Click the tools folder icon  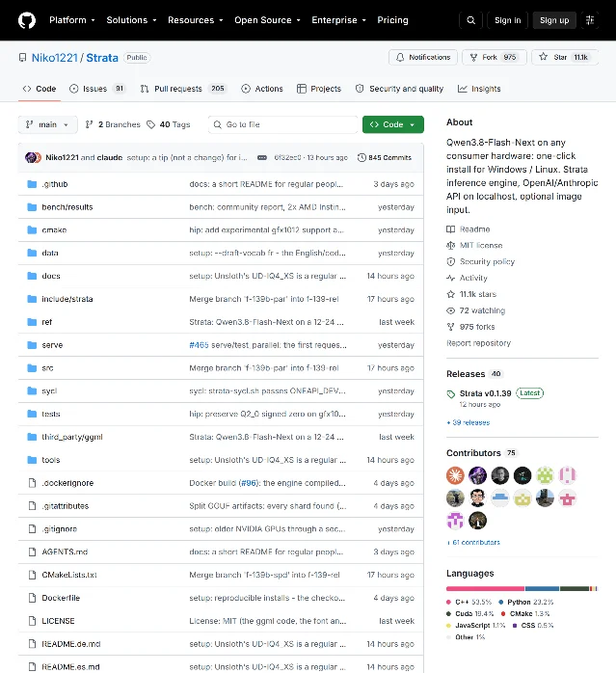[32, 460]
